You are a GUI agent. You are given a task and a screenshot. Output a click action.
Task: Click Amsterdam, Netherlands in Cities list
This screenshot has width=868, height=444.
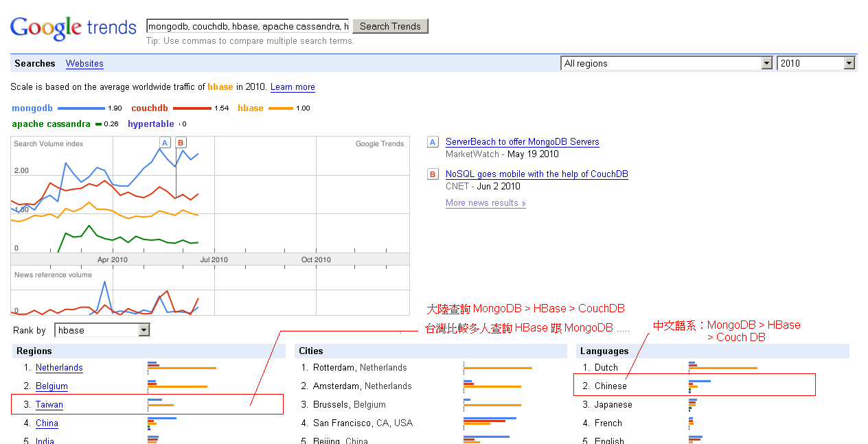click(x=363, y=386)
